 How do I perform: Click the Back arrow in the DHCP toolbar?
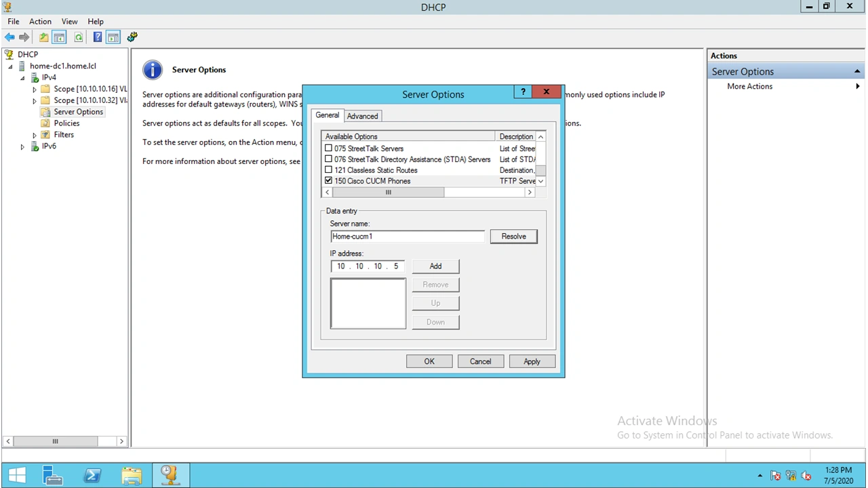pos(9,37)
